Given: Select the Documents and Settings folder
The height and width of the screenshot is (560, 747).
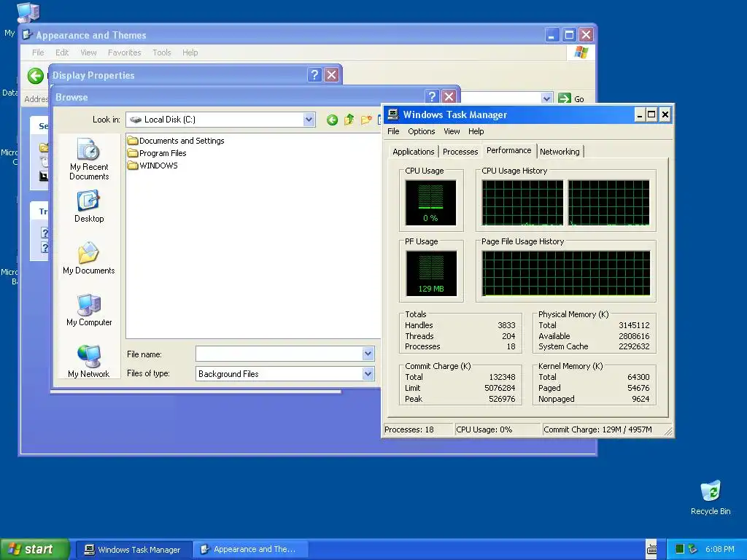Looking at the screenshot, I should click(x=176, y=141).
